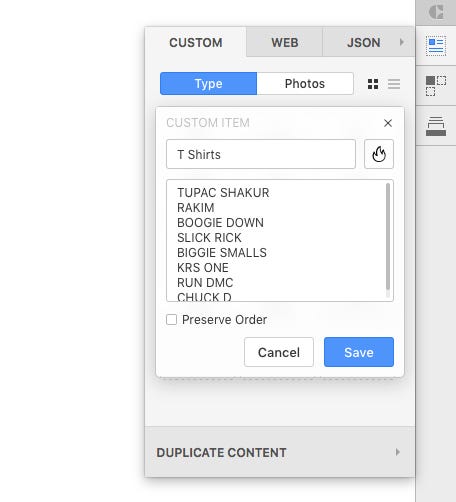
Task: Switch to grid view icon
Action: click(373, 84)
